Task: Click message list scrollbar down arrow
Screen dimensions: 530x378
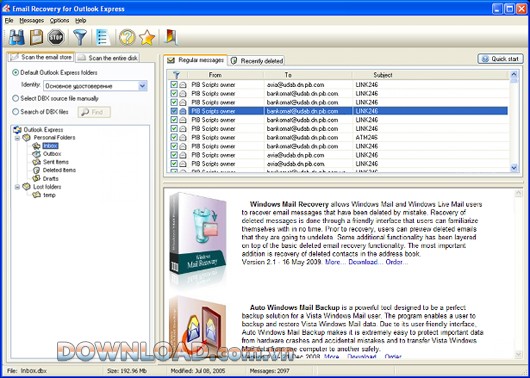Action: 514,168
